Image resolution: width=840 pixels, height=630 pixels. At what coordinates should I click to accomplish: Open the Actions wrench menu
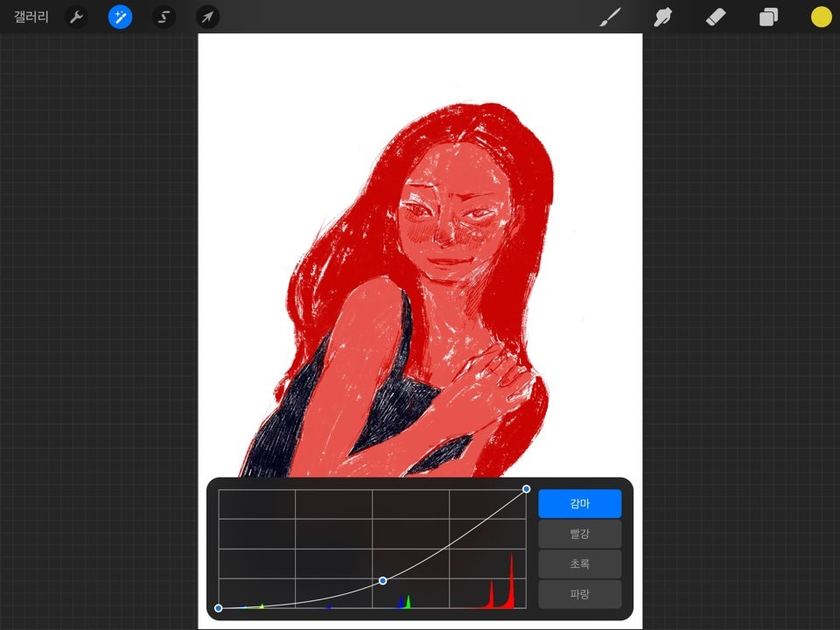[x=76, y=17]
